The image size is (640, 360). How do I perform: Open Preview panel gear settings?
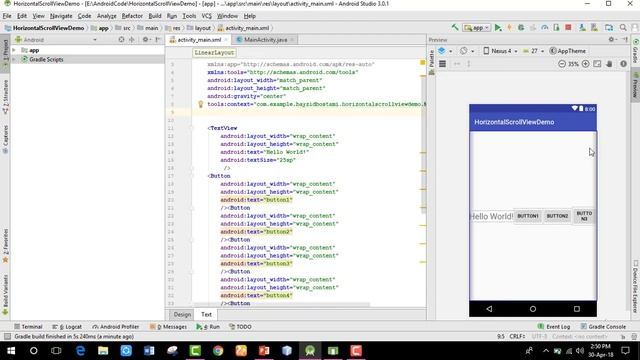(x=611, y=40)
